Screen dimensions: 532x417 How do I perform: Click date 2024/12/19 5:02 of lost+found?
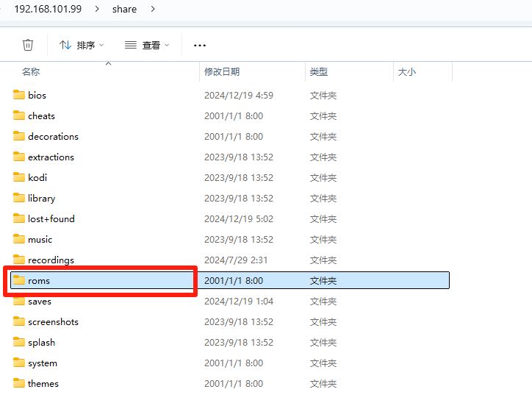click(239, 218)
